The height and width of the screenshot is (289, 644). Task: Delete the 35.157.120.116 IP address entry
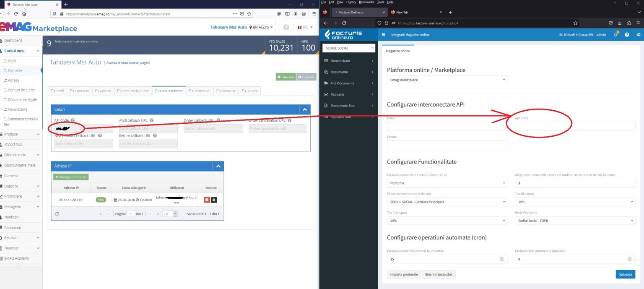213,200
